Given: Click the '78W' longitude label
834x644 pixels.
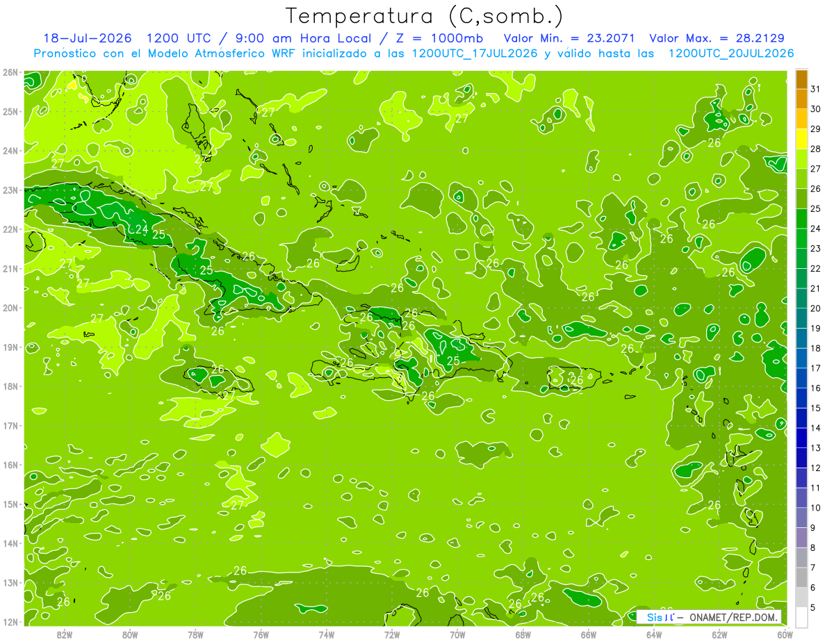Looking at the screenshot, I should tap(195, 634).
